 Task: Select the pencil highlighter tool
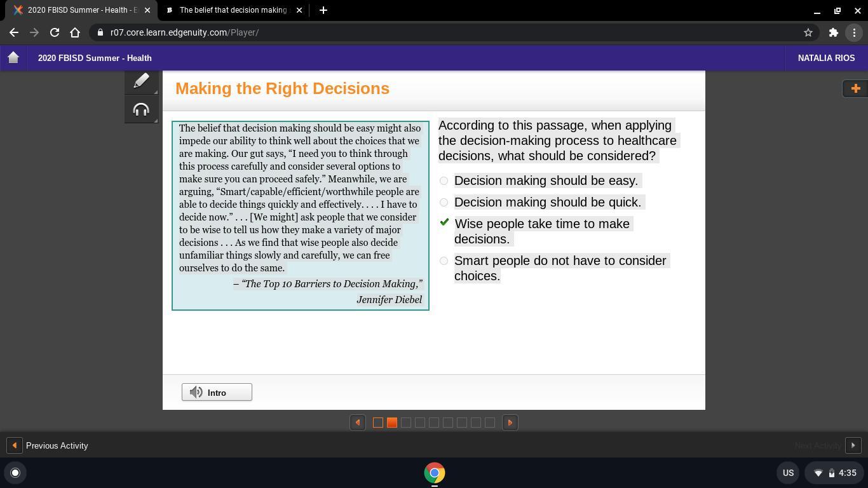pos(141,81)
